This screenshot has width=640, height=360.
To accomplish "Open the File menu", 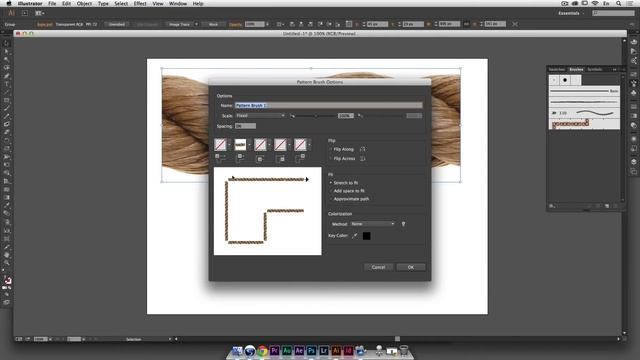I will [x=52, y=3].
